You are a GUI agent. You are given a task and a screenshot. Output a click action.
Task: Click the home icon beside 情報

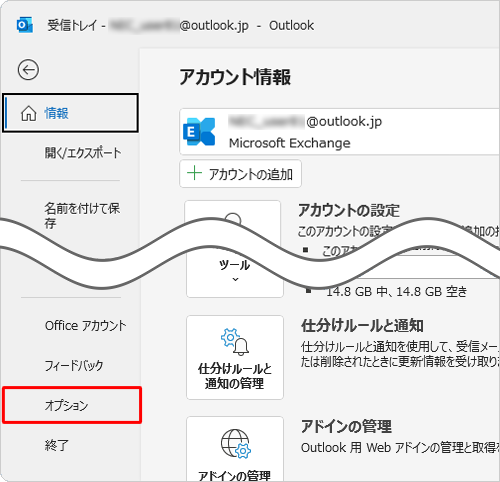[29, 113]
